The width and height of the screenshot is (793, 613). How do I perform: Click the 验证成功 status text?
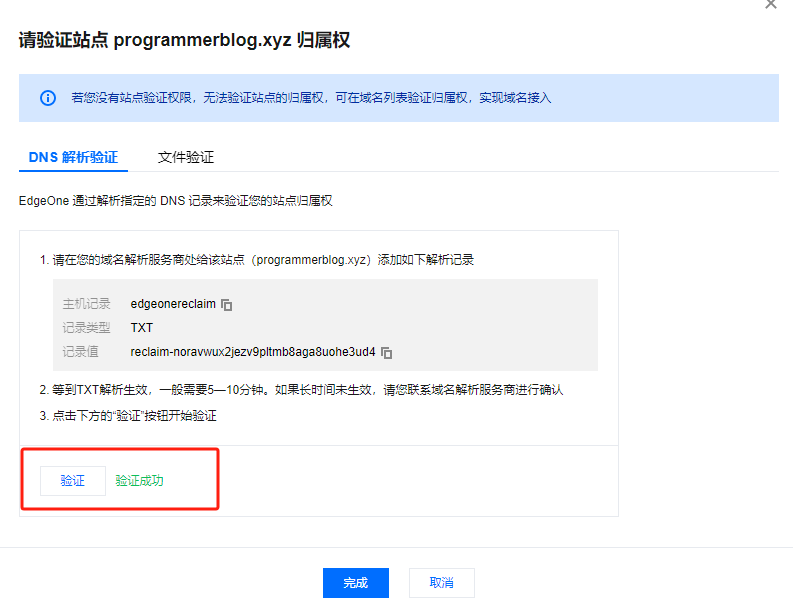click(x=140, y=480)
